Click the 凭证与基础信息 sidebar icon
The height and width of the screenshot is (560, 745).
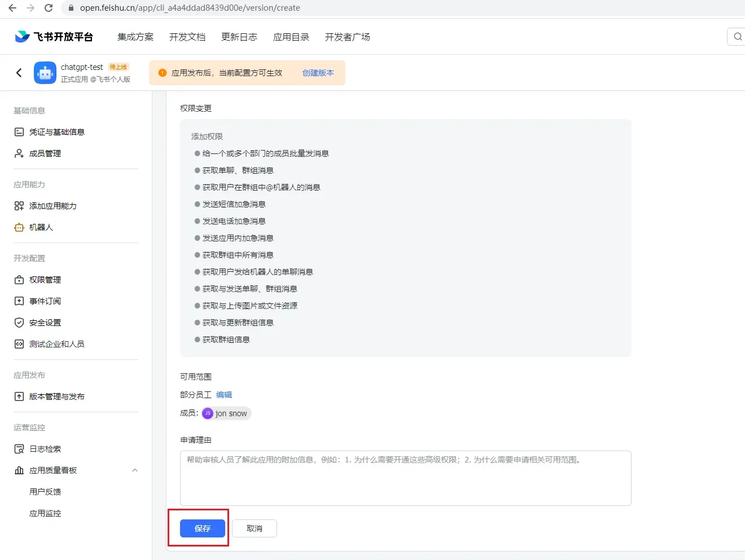[x=19, y=132]
